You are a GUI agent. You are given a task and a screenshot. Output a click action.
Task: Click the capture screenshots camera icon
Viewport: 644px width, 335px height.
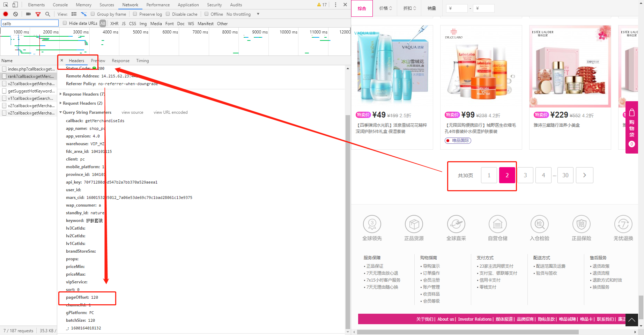tap(28, 14)
